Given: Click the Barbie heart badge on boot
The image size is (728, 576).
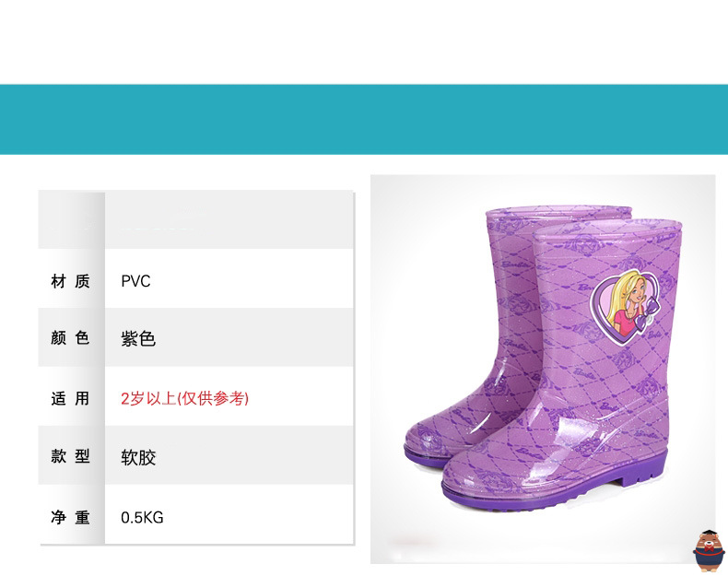Looking at the screenshot, I should [x=625, y=307].
